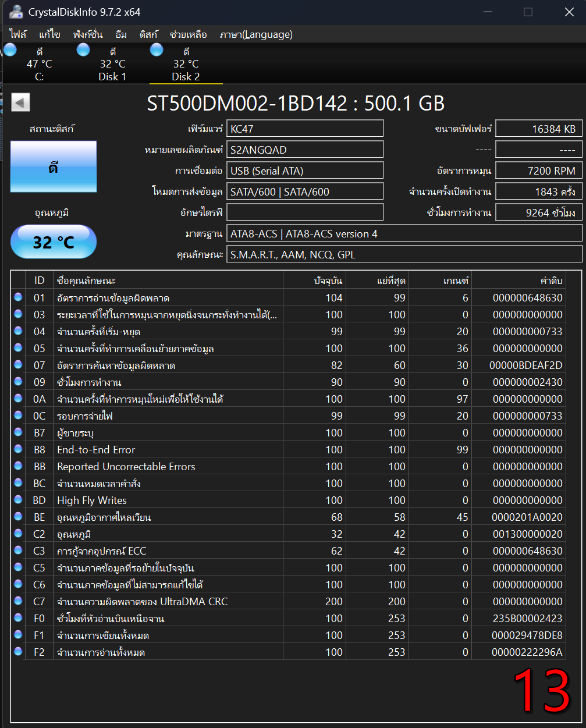Click the blue ดี health status button
This screenshot has height=728, width=586.
(x=54, y=167)
